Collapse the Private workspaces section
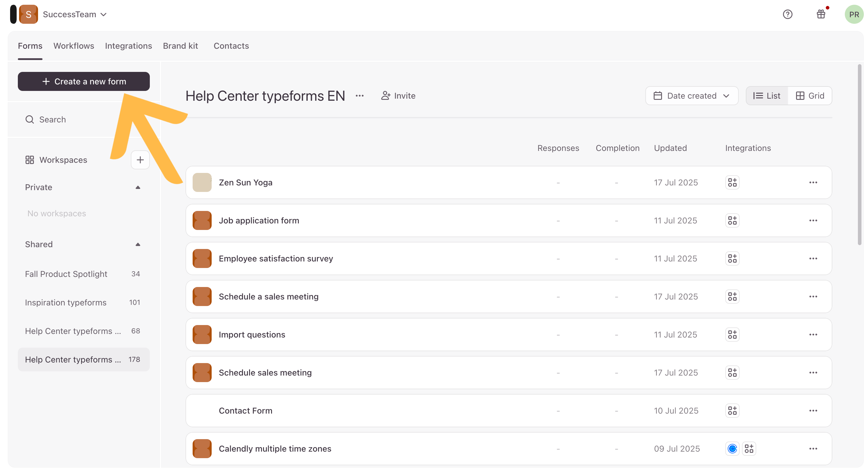Screen dimensions: 868x473 tap(138, 188)
